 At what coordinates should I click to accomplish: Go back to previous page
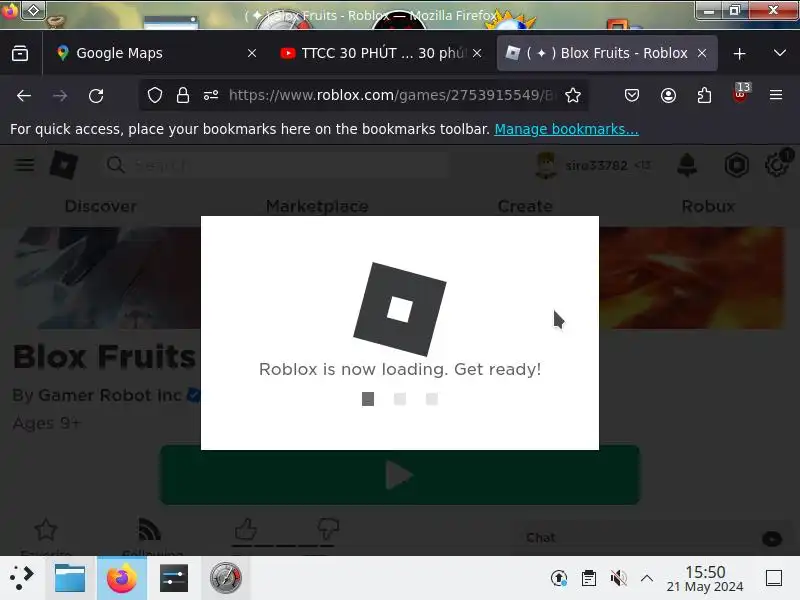(x=24, y=95)
